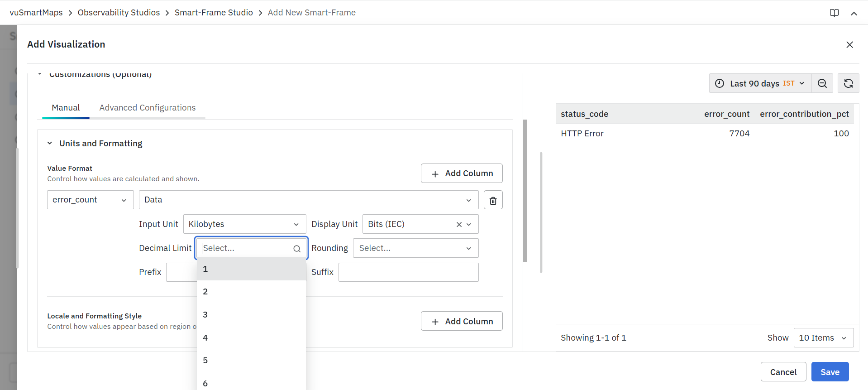The width and height of the screenshot is (868, 390).
Task: Click the error_contribution_pct column header
Action: (x=804, y=114)
